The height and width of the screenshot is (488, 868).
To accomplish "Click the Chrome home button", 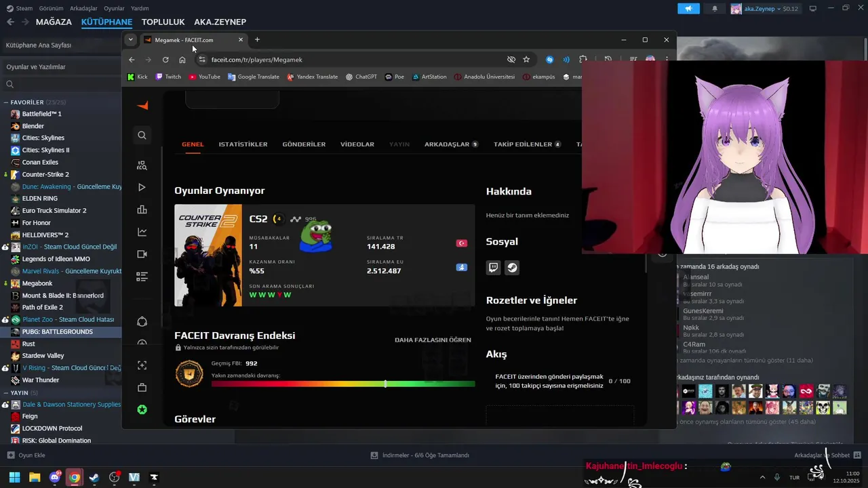I will click(182, 60).
